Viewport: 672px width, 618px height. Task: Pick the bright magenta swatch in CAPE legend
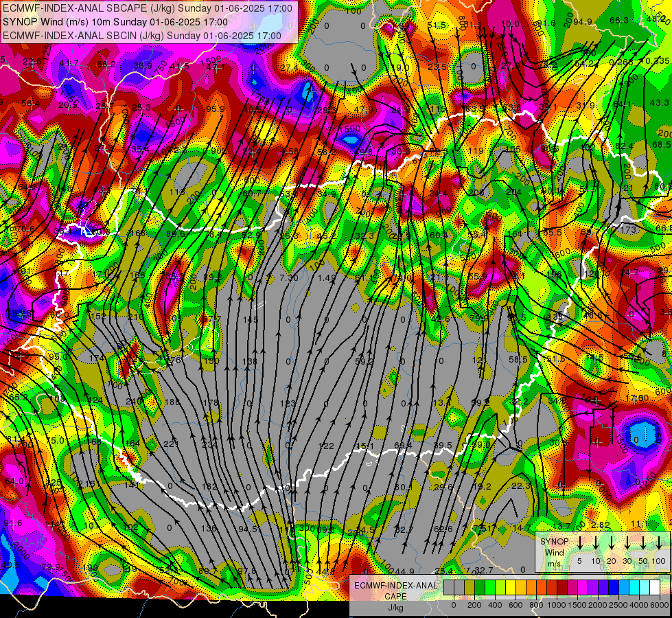[583, 588]
